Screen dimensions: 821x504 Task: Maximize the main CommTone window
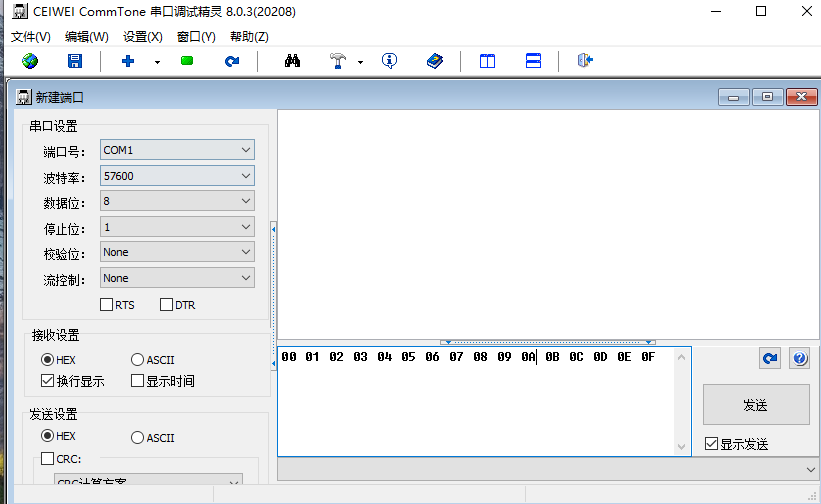(761, 11)
